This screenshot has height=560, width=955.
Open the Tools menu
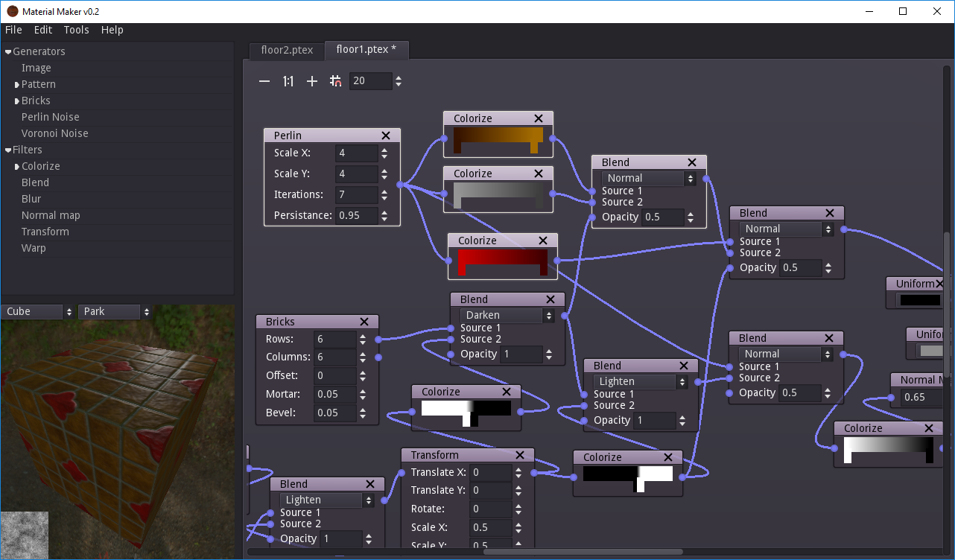click(76, 30)
